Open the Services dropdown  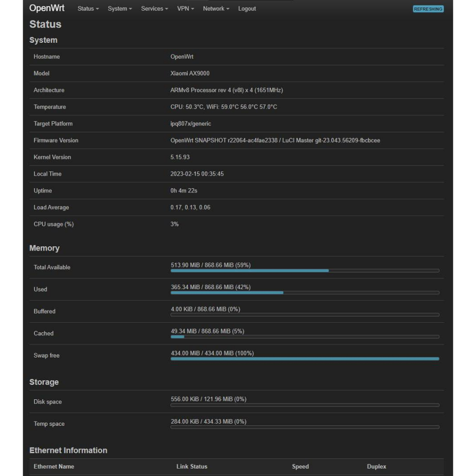click(154, 9)
